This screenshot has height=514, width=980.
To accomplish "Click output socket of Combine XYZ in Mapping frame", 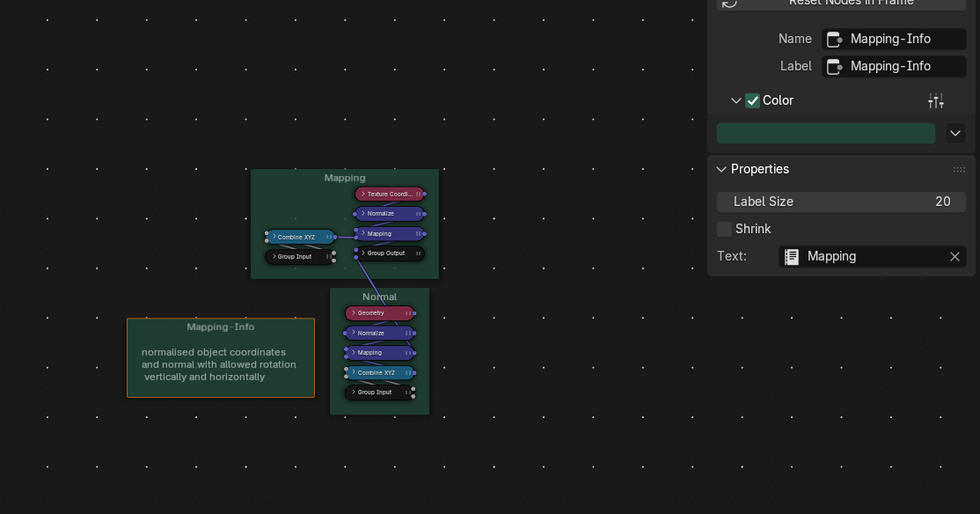I will [x=335, y=237].
